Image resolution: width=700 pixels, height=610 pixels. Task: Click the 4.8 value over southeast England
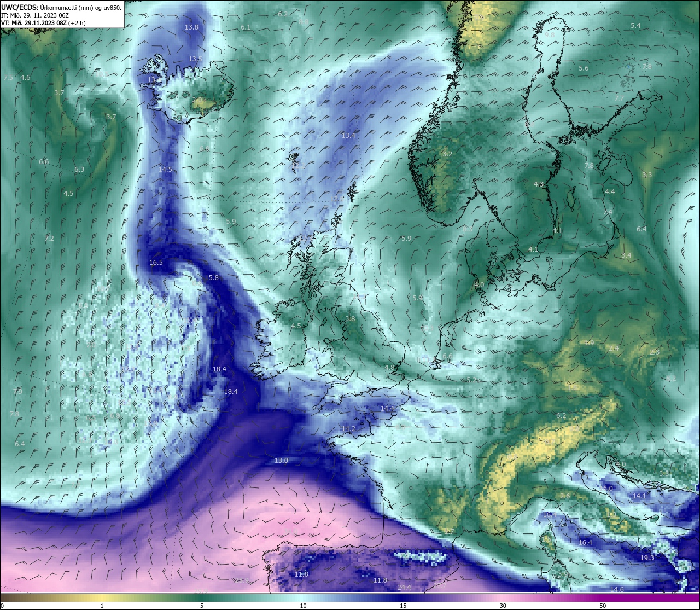point(389,368)
